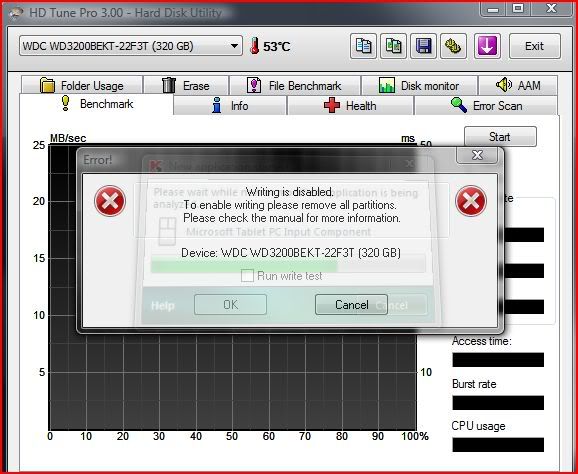Click OK in the Error dialog

230,304
